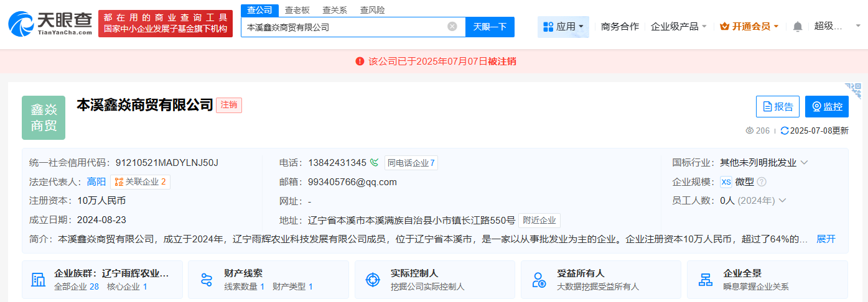The height and width of the screenshot is (302, 868).
Task: Open 线索数量 1 link
Action: pos(245,286)
